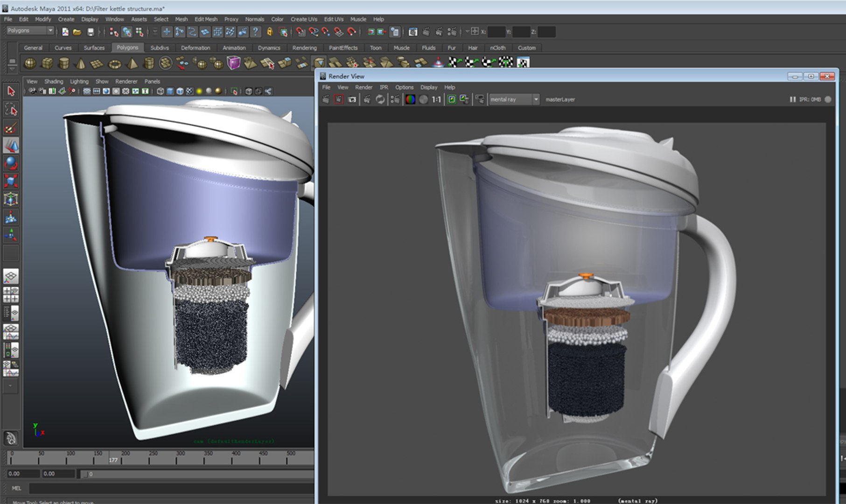
Task: Switch to the Rendering shelf tab
Action: click(304, 48)
